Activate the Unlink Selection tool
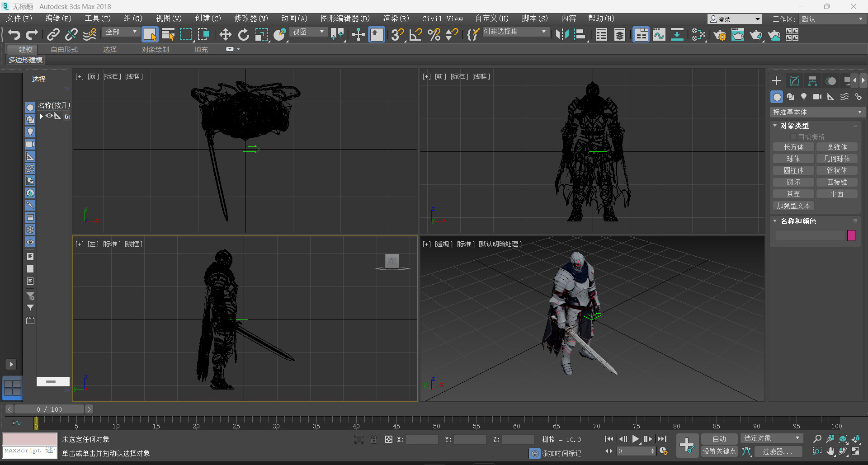The width and height of the screenshot is (868, 465). click(71, 34)
